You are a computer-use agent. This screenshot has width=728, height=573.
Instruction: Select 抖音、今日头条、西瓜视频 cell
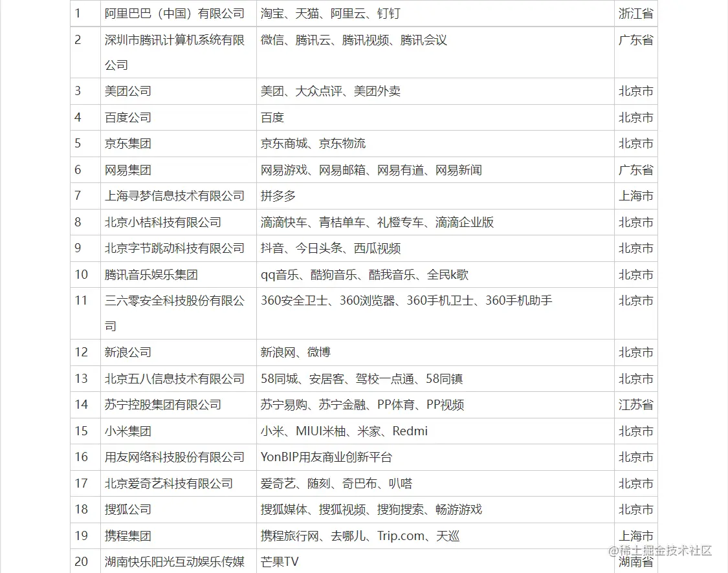(x=436, y=248)
